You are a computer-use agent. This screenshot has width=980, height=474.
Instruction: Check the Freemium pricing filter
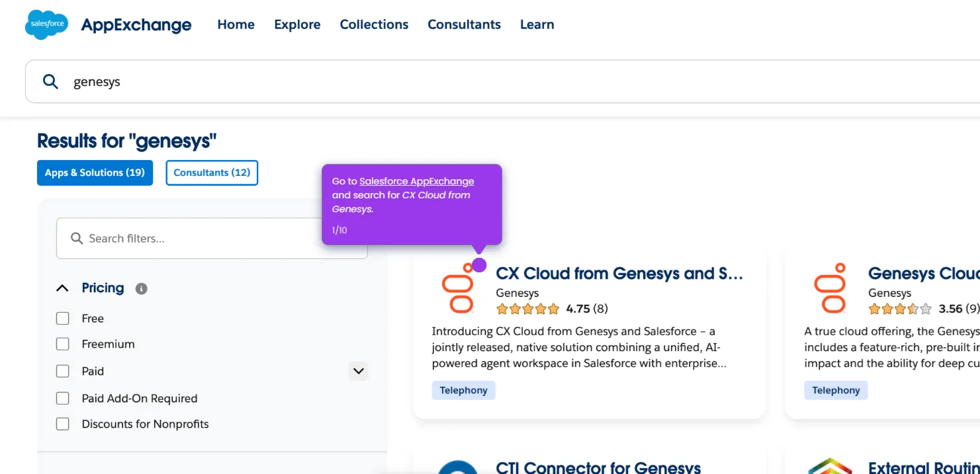click(x=63, y=344)
